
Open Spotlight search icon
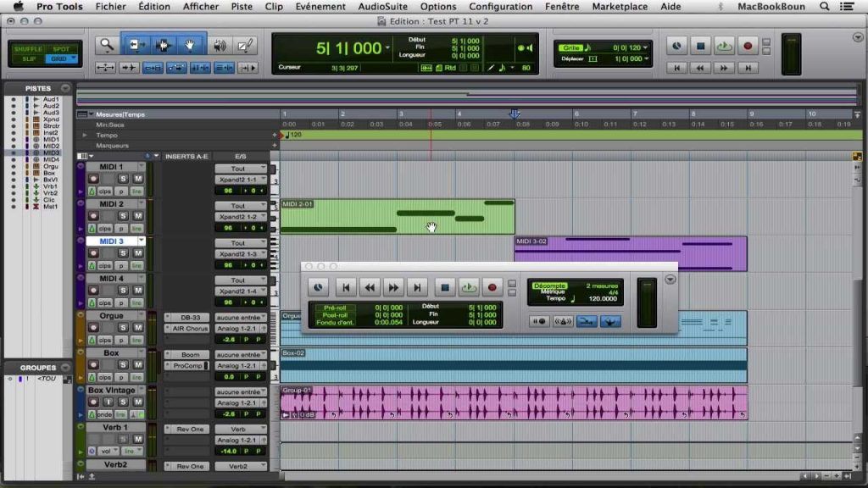[824, 7]
